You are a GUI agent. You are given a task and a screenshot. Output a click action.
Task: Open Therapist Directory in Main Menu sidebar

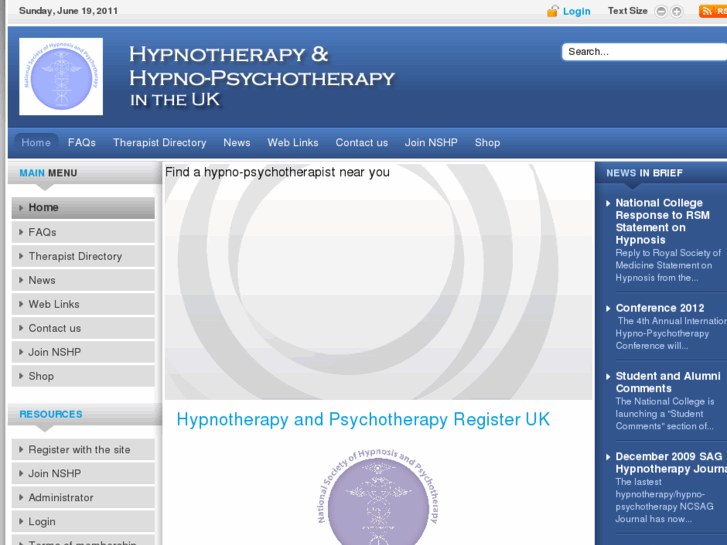click(83, 256)
